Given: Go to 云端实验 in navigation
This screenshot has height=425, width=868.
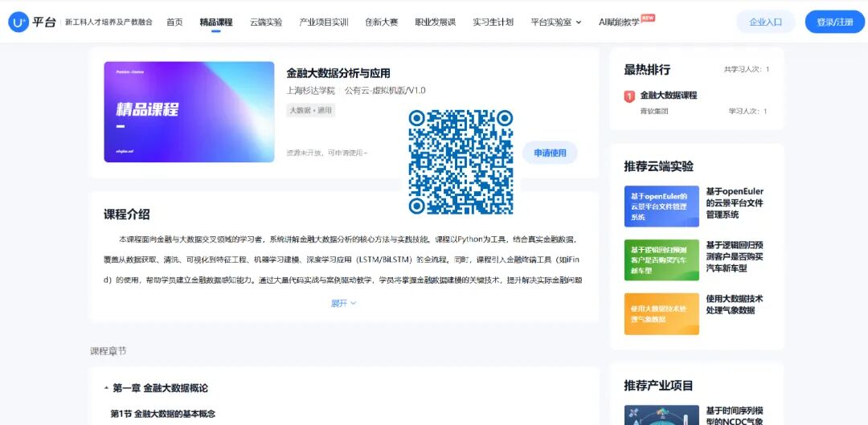Looking at the screenshot, I should [266, 22].
